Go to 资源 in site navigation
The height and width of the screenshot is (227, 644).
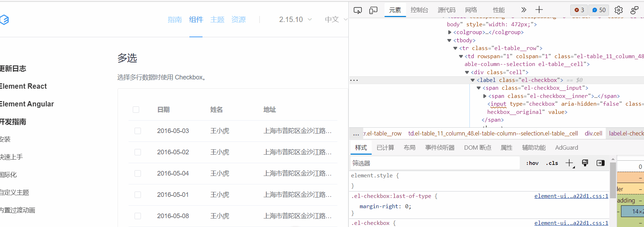coord(238,20)
